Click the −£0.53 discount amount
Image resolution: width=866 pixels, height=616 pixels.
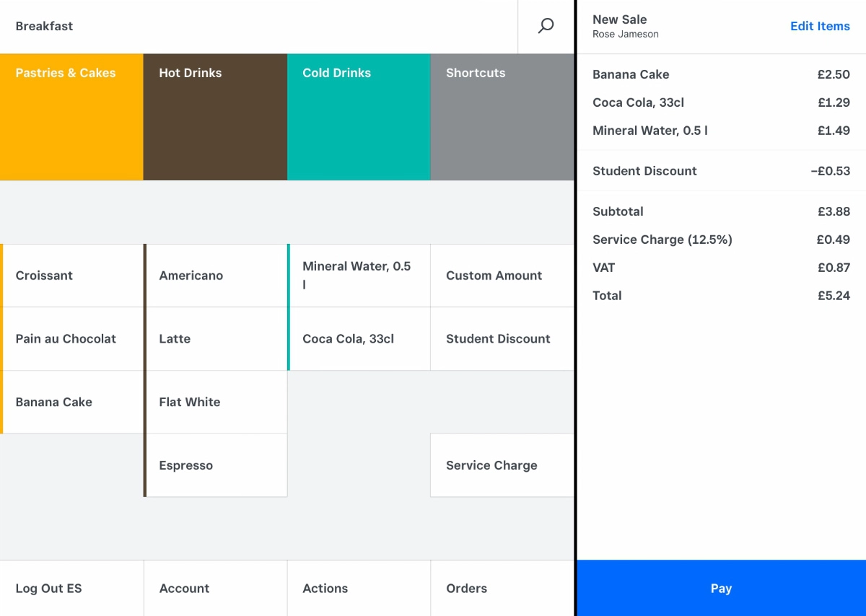point(830,171)
